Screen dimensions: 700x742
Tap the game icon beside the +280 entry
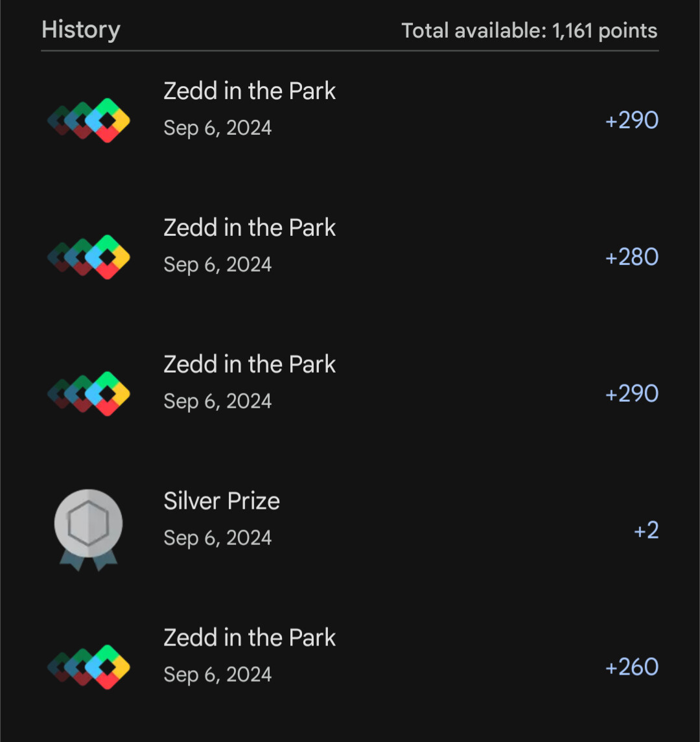click(x=89, y=257)
